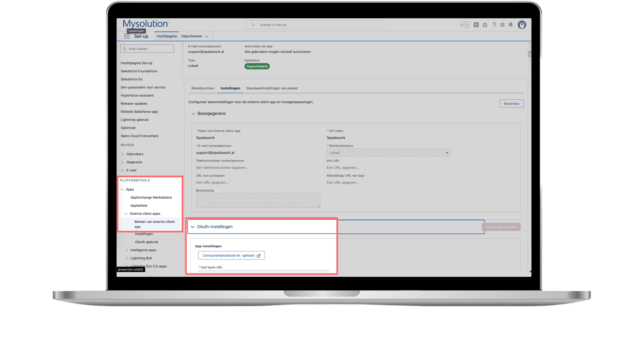Collapse the Basisgegevens section
Viewport: 644px width, 362px height.
[x=193, y=114]
